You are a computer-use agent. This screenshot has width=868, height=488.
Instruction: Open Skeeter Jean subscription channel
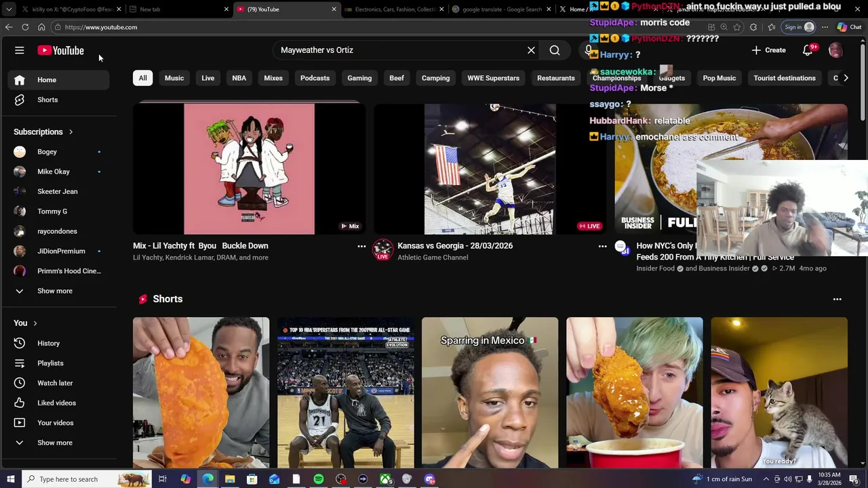click(x=59, y=192)
